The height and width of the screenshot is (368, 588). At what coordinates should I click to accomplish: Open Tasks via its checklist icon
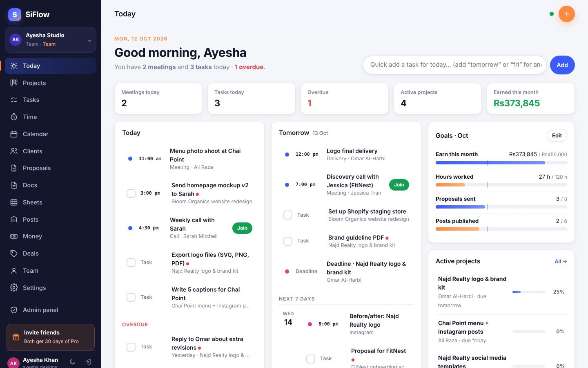[x=14, y=100]
